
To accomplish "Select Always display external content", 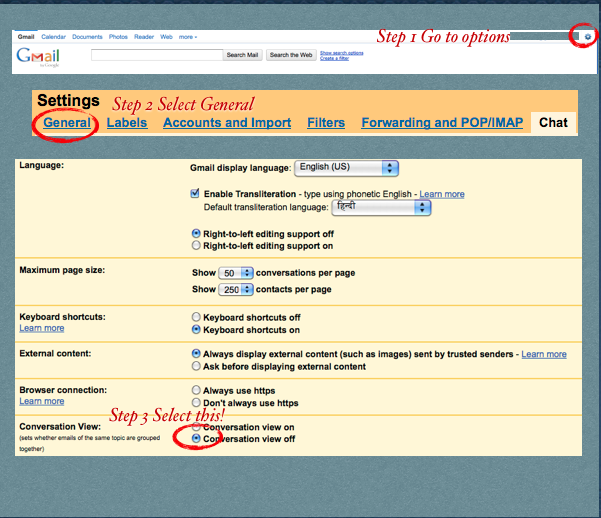I will point(196,354).
